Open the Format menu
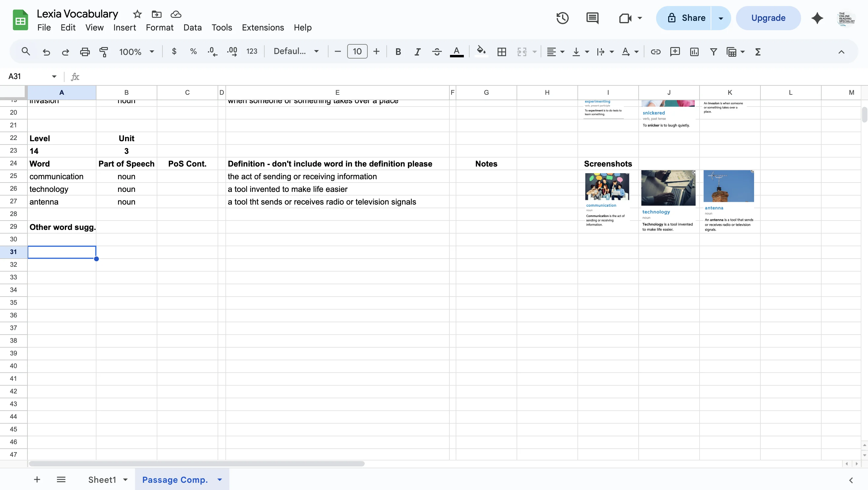Image resolution: width=868 pixels, height=490 pixels. (159, 27)
